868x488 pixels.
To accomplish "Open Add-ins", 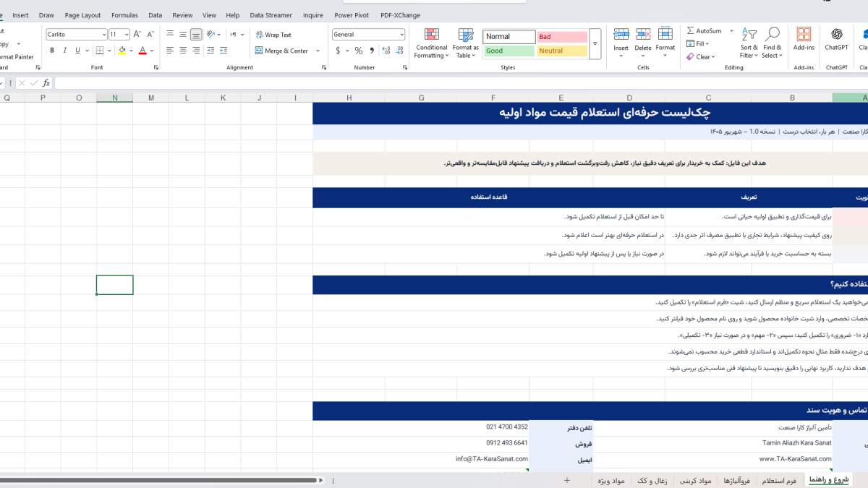I will (804, 40).
